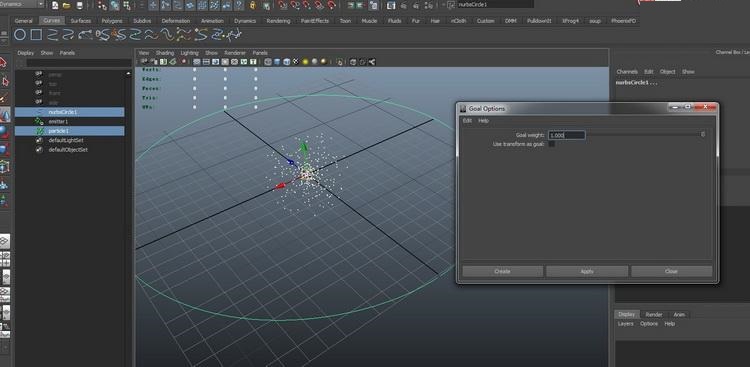Open the Channel Box Channels menu
Screen dimensions: 750x367
point(627,72)
